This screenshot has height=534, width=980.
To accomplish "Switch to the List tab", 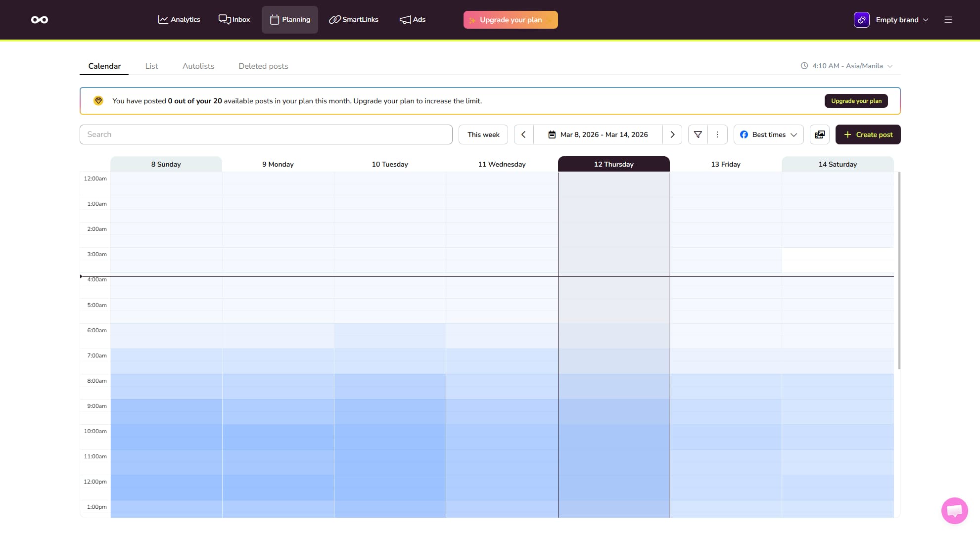I will coord(151,66).
